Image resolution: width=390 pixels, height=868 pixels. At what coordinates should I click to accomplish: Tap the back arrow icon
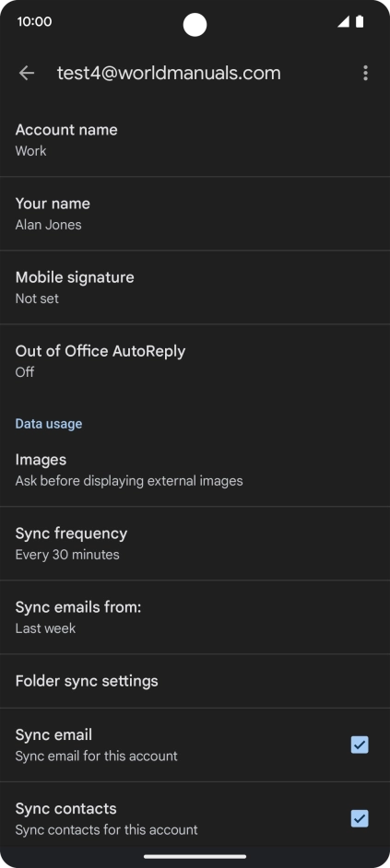[27, 73]
